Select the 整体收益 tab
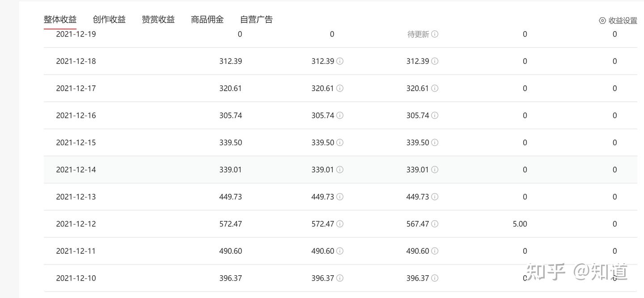Image resolution: width=644 pixels, height=298 pixels. tap(60, 19)
